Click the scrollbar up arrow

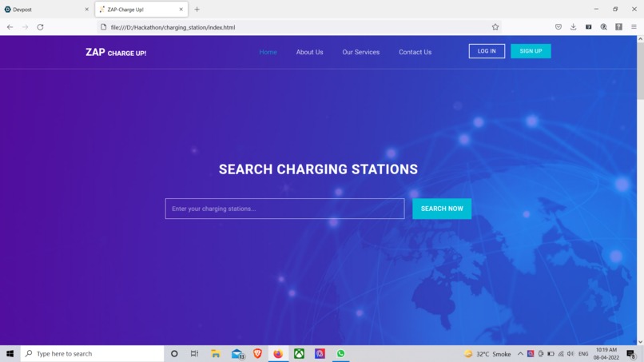640,39
